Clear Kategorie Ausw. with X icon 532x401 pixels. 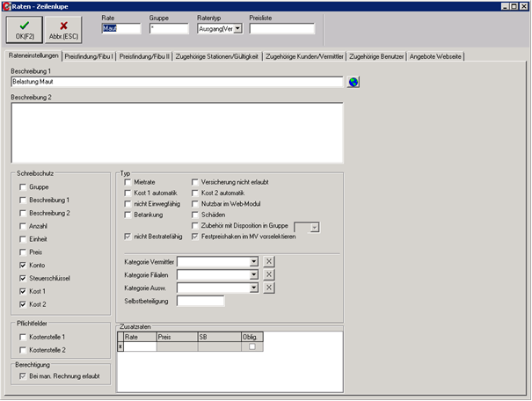point(269,288)
